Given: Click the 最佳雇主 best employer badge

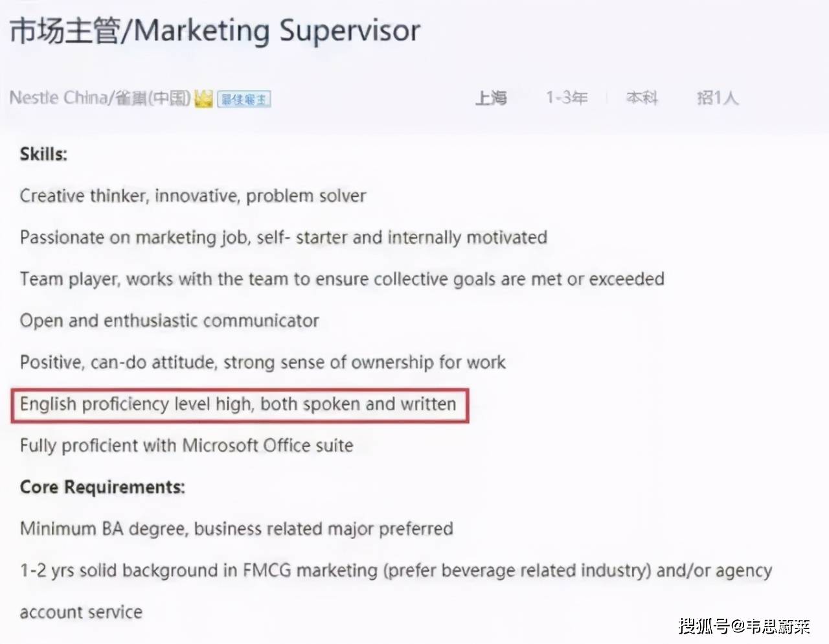Looking at the screenshot, I should [244, 99].
